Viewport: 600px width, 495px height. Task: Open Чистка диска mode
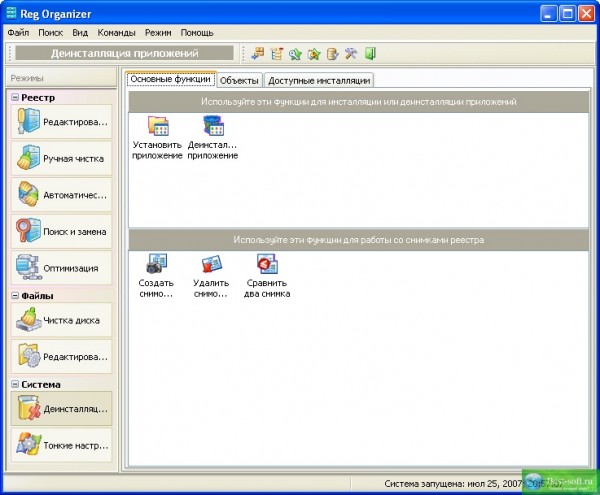[x=62, y=320]
